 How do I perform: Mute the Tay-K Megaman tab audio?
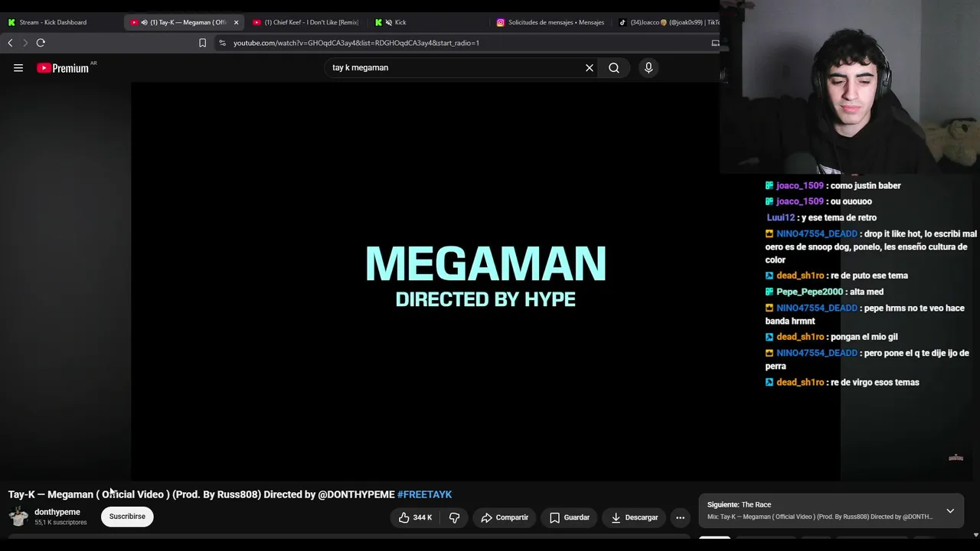tap(144, 22)
